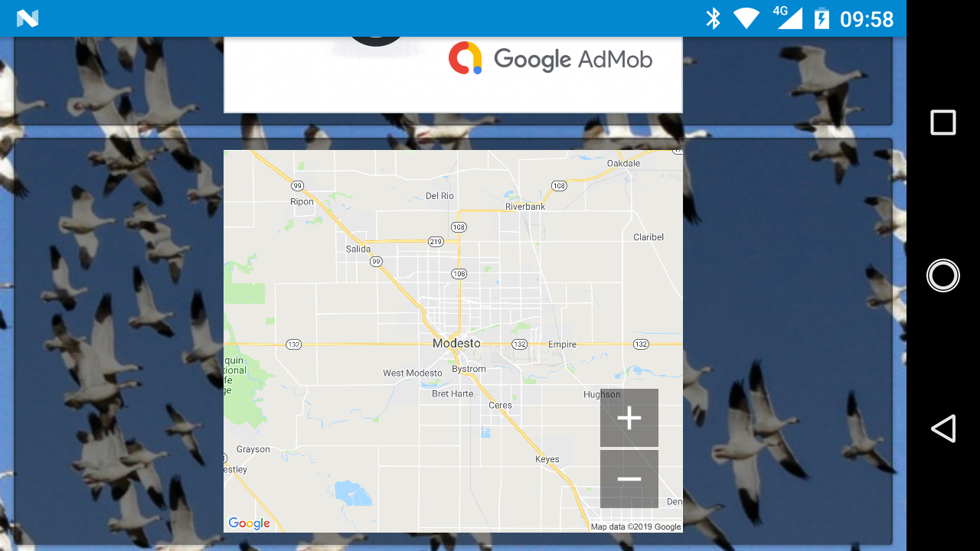Open the Google AdMob ad banner
Screen dimensions: 980x551
pyautogui.click(x=453, y=74)
